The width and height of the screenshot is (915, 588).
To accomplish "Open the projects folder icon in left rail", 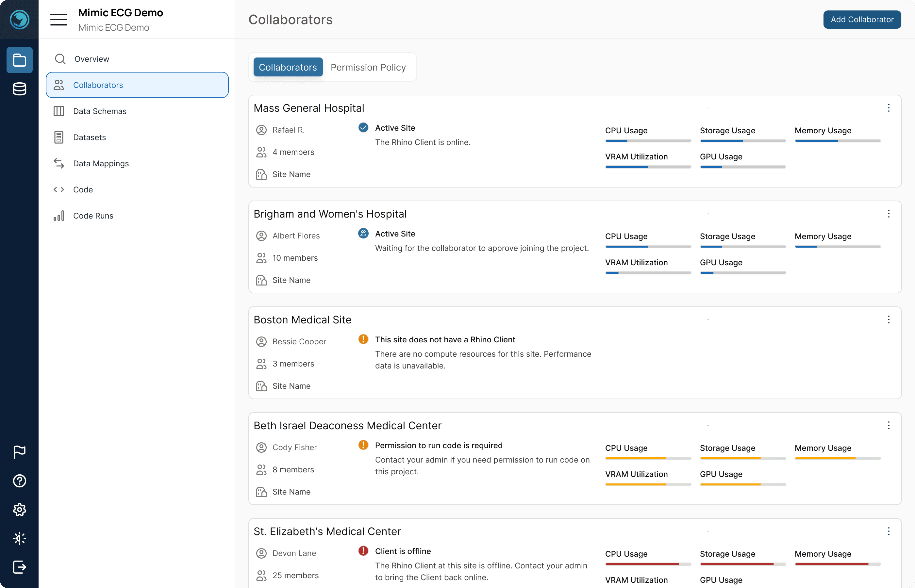I will click(20, 60).
